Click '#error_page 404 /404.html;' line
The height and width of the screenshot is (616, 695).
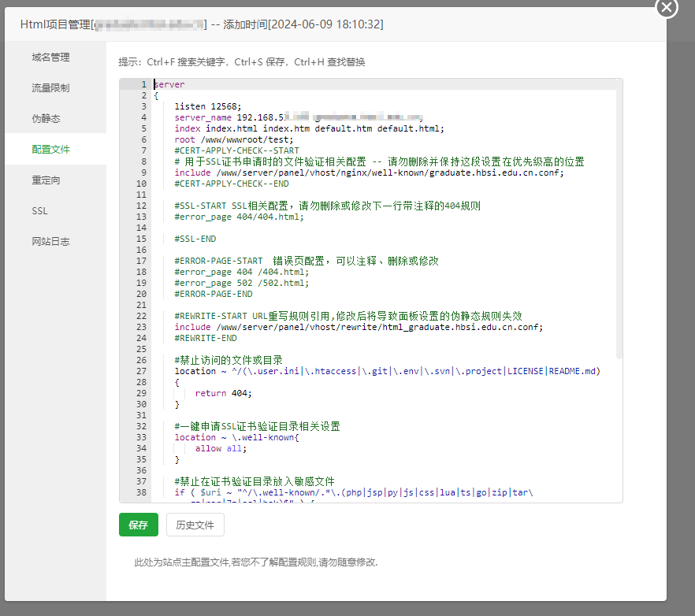242,272
